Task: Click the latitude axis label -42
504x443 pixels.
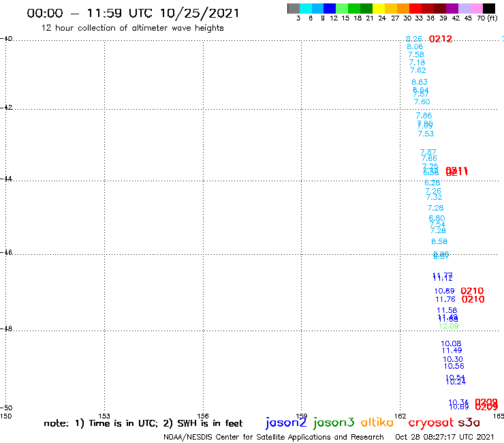Action: 6,107
